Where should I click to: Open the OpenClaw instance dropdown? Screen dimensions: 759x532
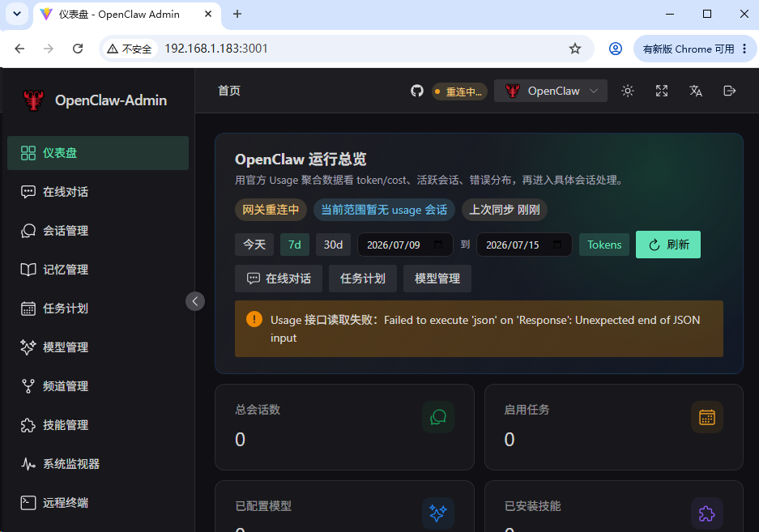[550, 91]
